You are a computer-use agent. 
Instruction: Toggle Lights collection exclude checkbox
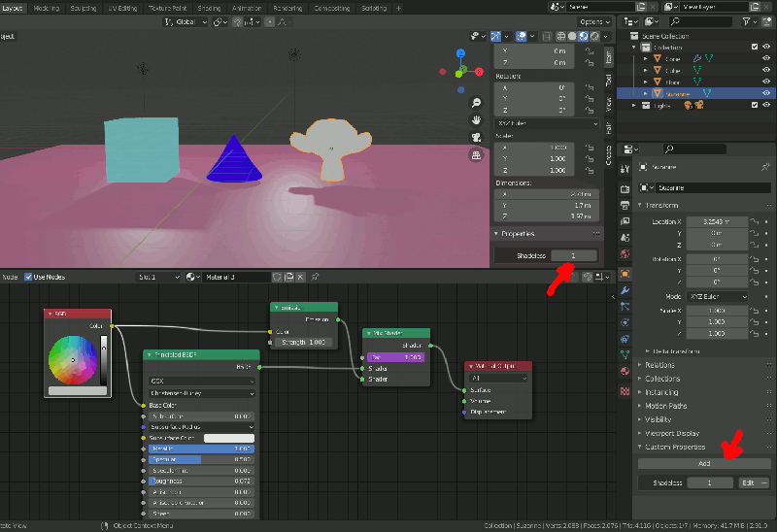click(x=755, y=105)
